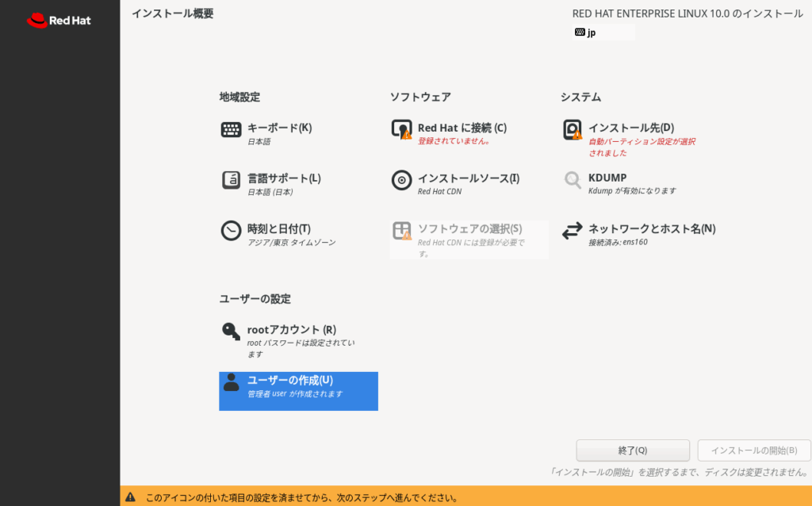Open 時刻と日付(T) settings label
Screen dimensions: 812x506
pos(278,228)
